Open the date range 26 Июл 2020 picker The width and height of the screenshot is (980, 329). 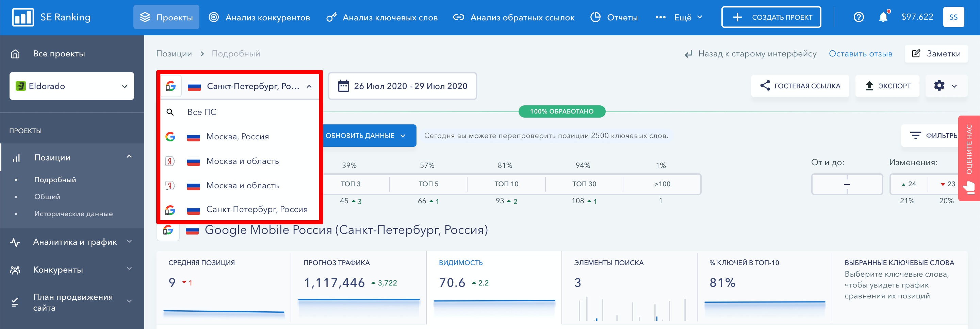click(403, 86)
